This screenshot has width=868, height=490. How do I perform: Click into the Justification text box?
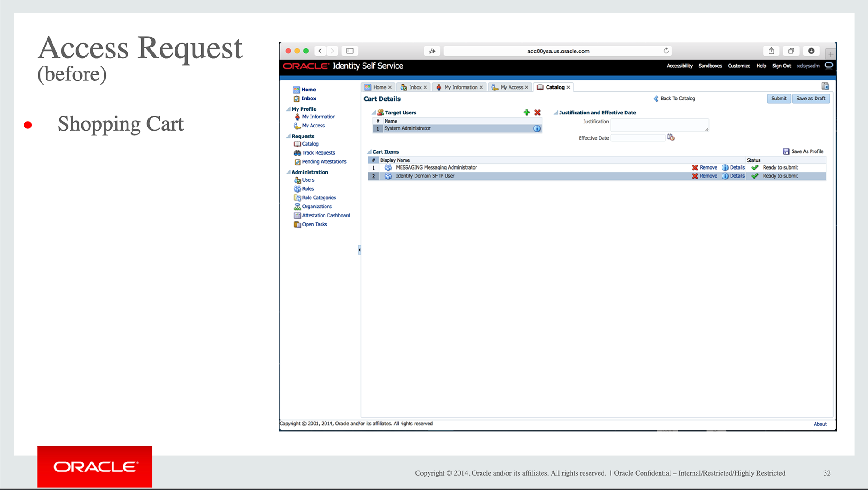click(x=660, y=125)
